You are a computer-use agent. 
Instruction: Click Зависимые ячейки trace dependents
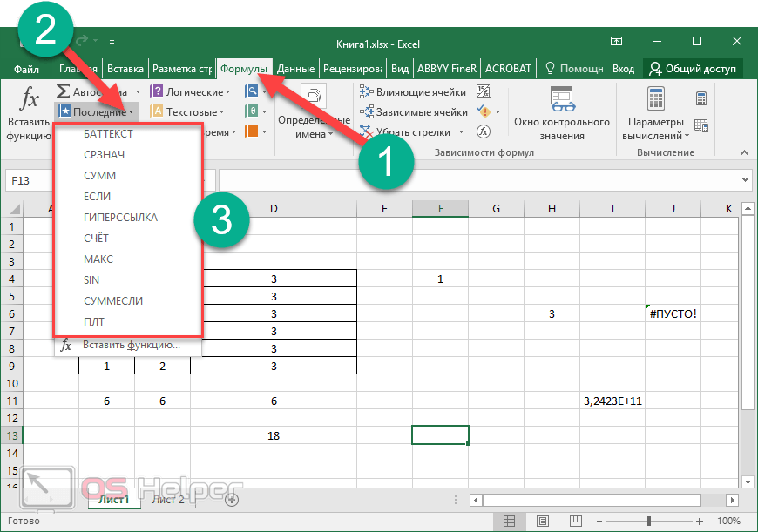[414, 112]
